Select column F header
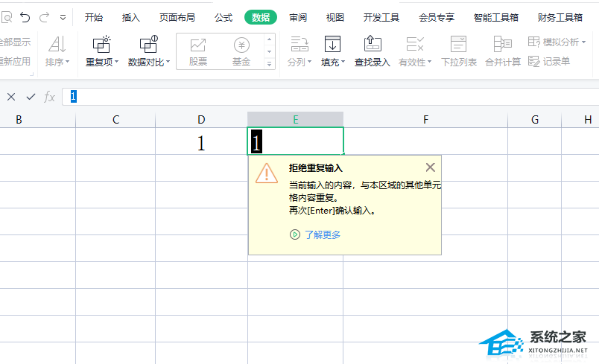 tap(425, 120)
